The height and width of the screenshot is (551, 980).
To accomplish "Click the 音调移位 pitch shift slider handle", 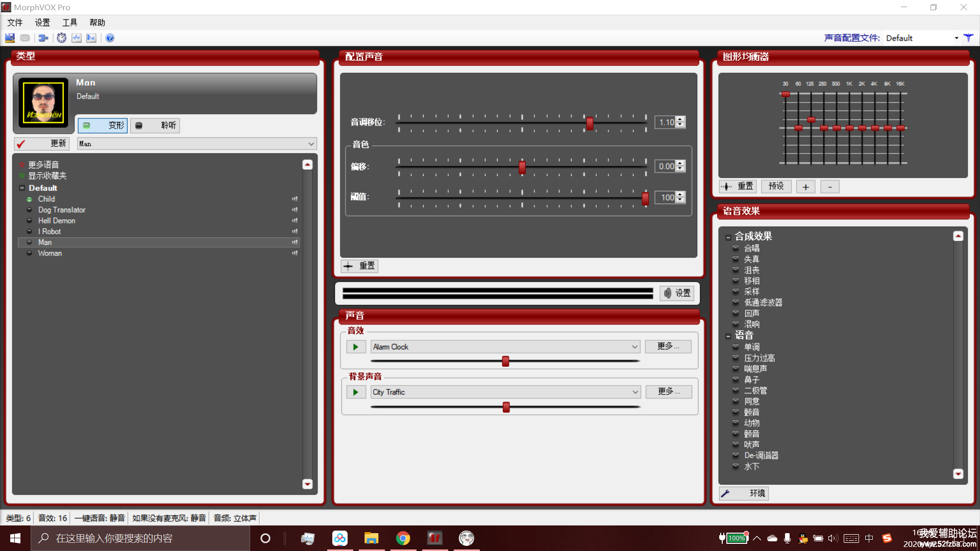I will [x=590, y=123].
